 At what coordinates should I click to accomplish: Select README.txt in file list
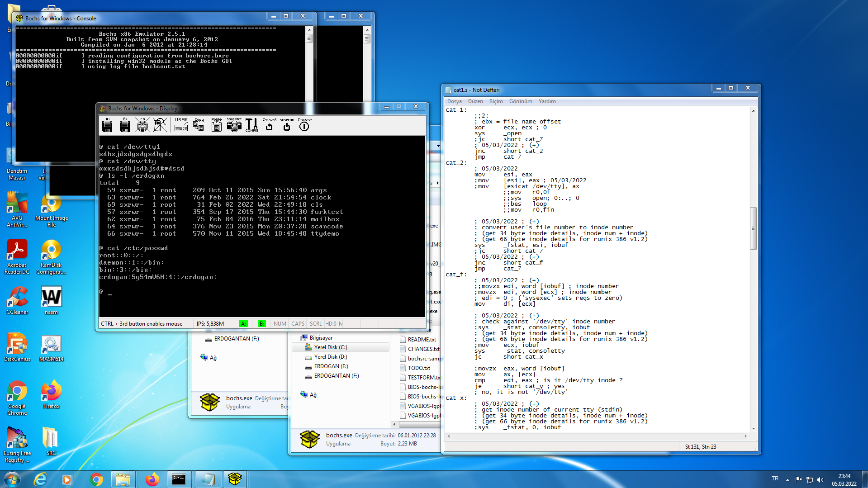pos(418,339)
